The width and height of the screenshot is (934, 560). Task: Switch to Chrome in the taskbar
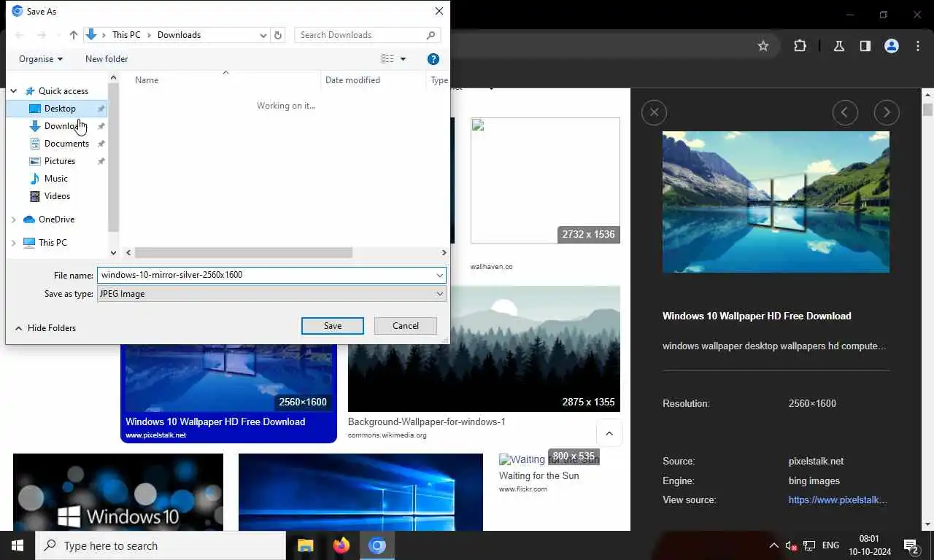(x=377, y=545)
